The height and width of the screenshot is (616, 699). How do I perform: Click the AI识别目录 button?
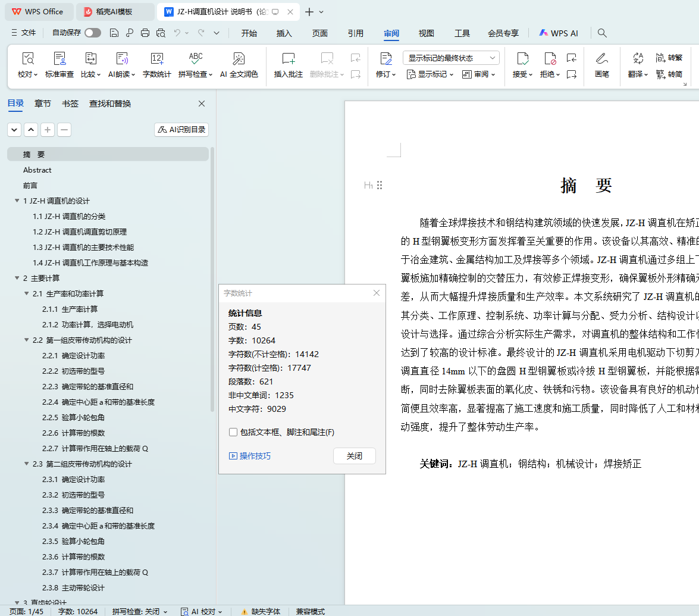click(181, 129)
